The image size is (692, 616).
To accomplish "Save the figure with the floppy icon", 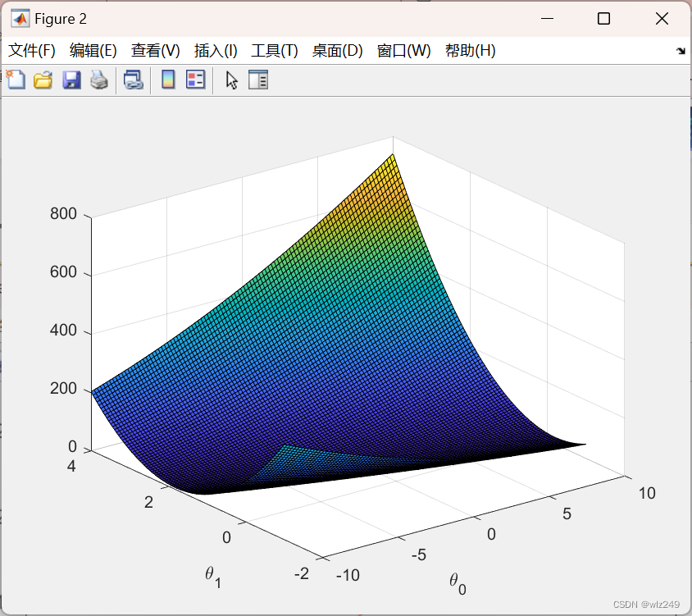I will coord(71,80).
